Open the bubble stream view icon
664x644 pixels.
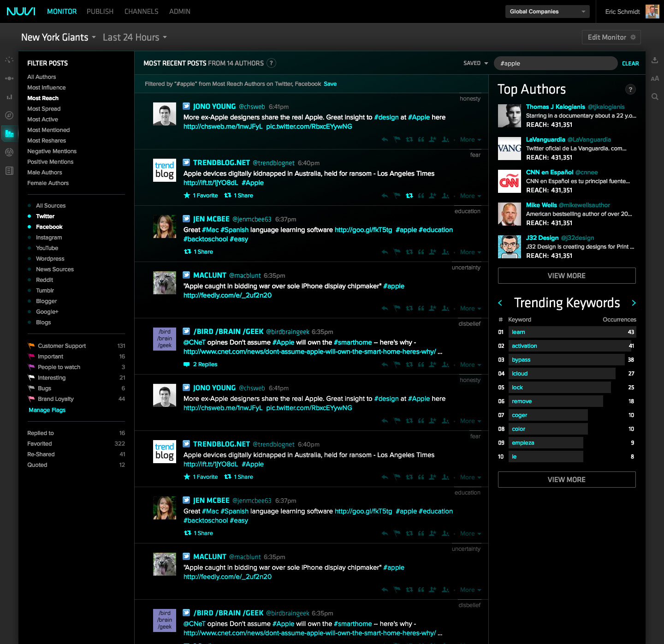pyautogui.click(x=9, y=78)
